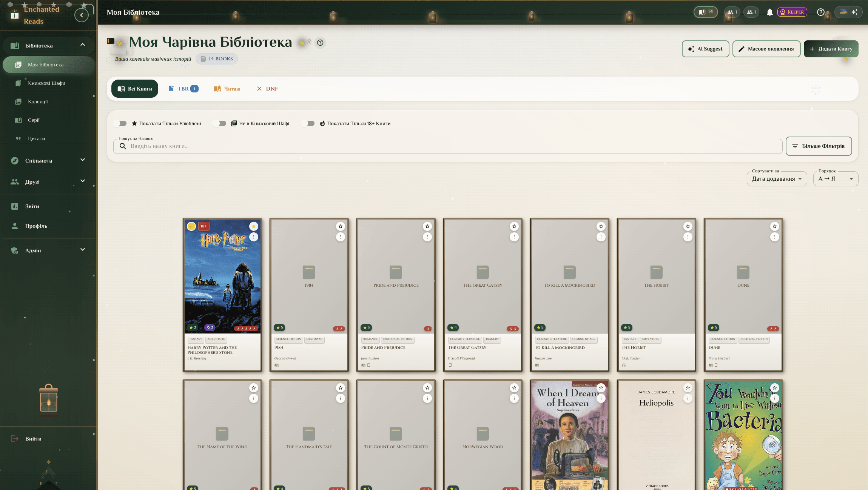The width and height of the screenshot is (868, 490).
Task: Open the three-dot menu on the 1984 card
Action: [341, 237]
